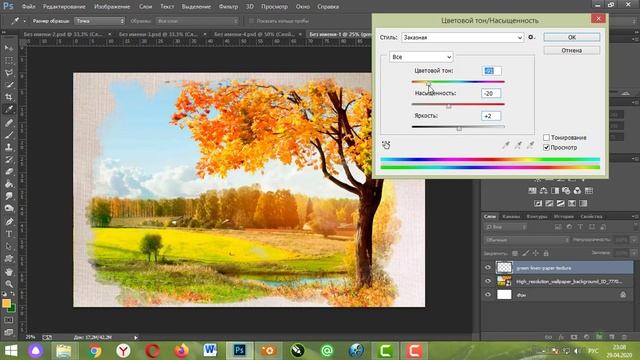Click the Яркость slider handle
The height and width of the screenshot is (360, 640).
[x=459, y=128]
